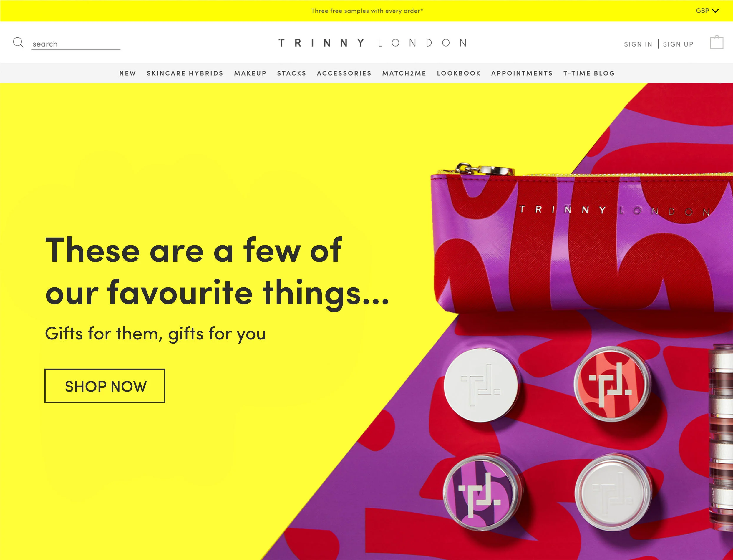Image resolution: width=733 pixels, height=560 pixels.
Task: Visit the T-Time Blog
Action: click(x=589, y=73)
